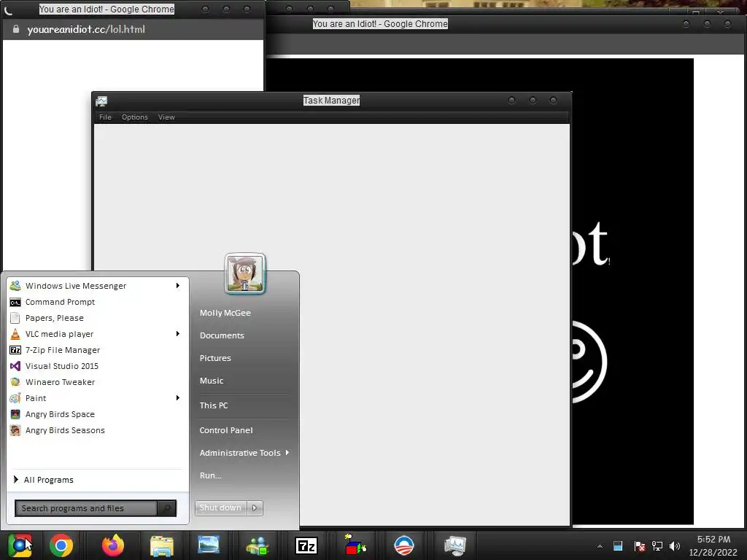Click the Start button on taskbar
The height and width of the screenshot is (560, 747).
(20, 545)
